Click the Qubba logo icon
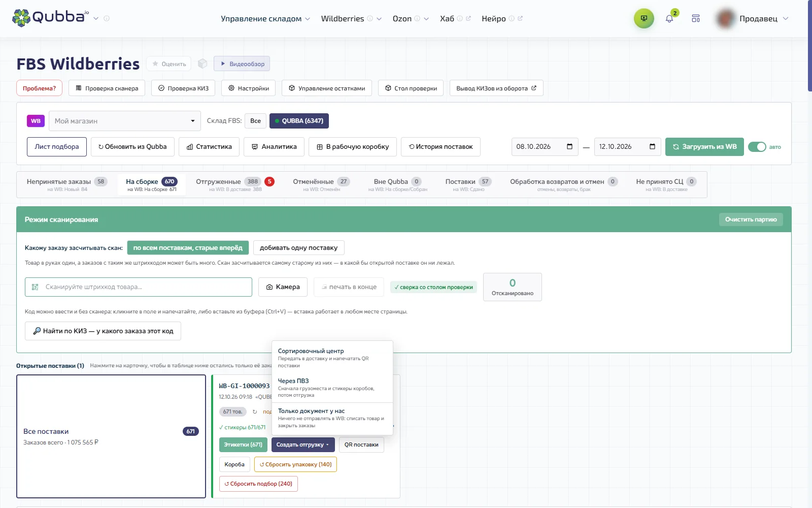Screen dimensions: 812x508 [x=21, y=18]
